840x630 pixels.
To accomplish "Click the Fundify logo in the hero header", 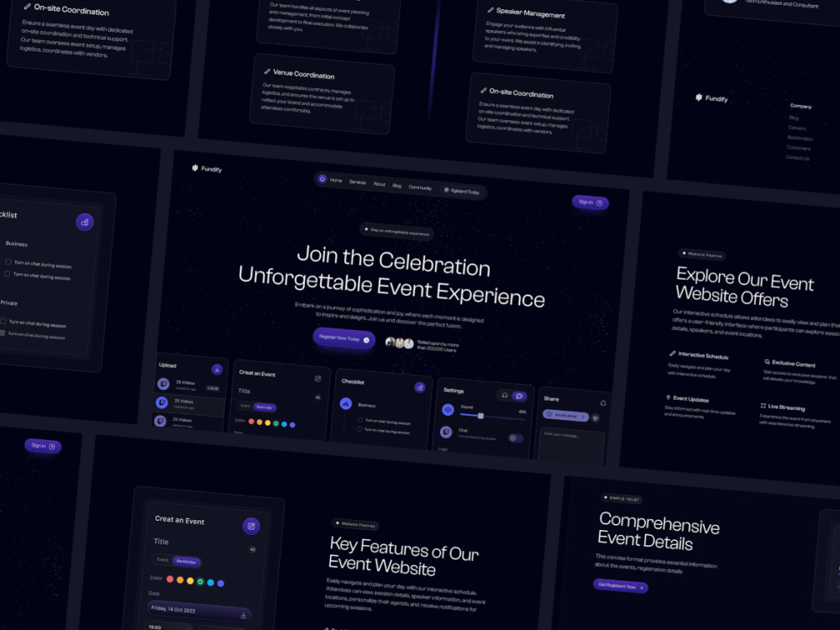I will [x=207, y=169].
